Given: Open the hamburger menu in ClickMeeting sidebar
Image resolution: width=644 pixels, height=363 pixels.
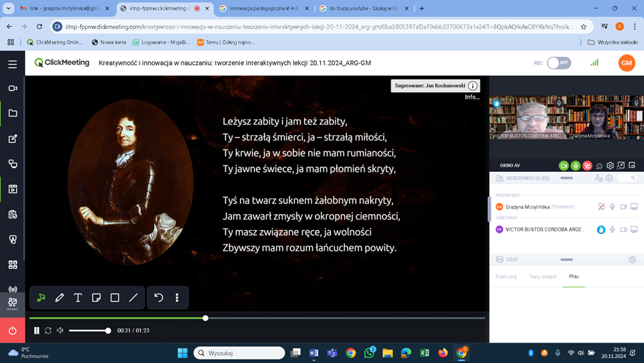Looking at the screenshot, I should pyautogui.click(x=12, y=64).
